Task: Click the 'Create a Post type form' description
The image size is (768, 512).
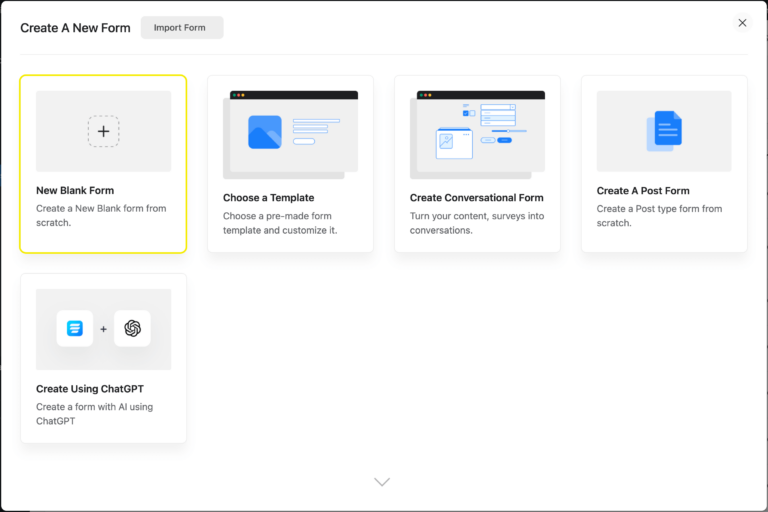Action: point(659,215)
